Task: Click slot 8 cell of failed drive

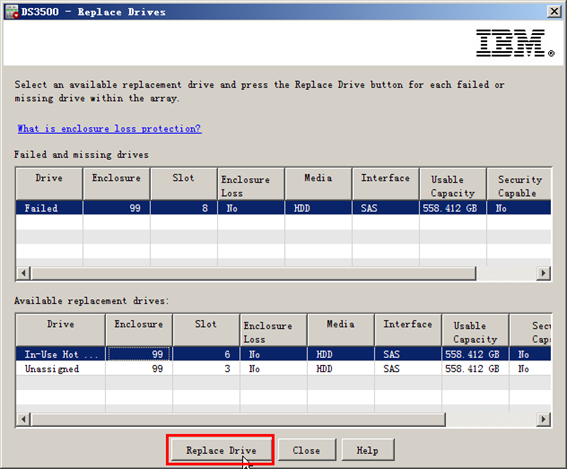Action: pos(184,208)
